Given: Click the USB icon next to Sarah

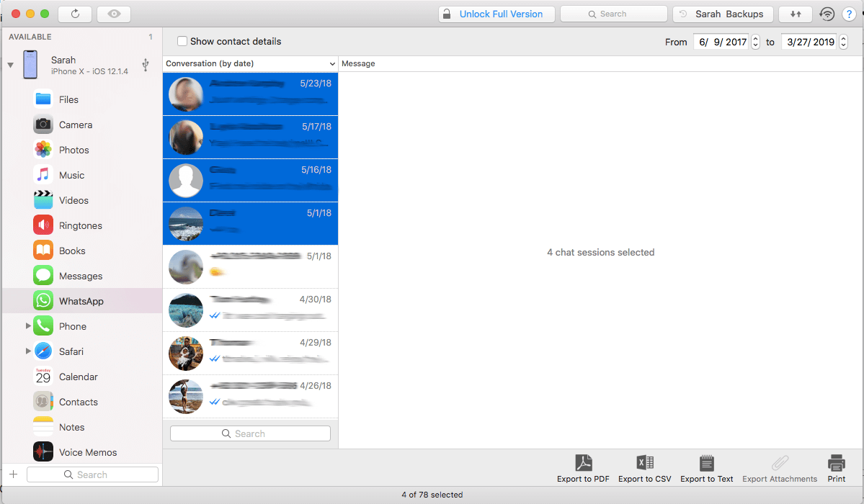Looking at the screenshot, I should tap(146, 65).
